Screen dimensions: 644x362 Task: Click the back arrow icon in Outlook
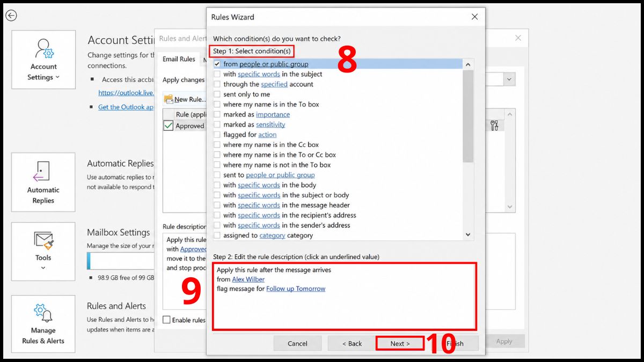pyautogui.click(x=11, y=16)
